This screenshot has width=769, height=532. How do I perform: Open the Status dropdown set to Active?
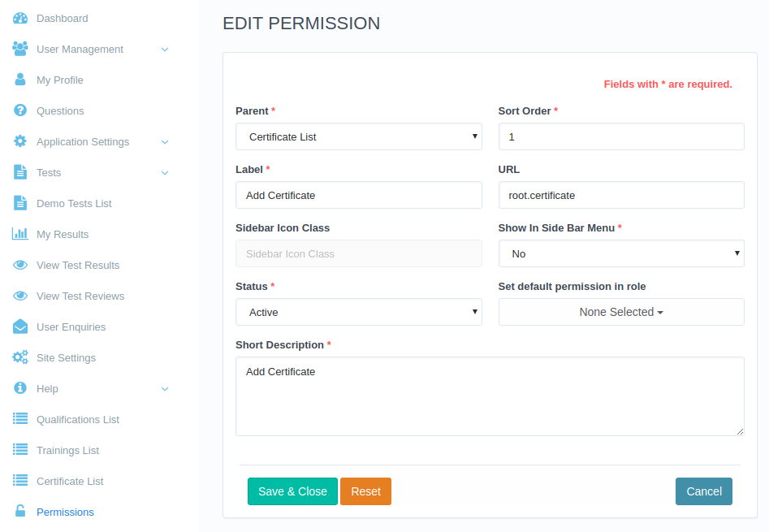click(x=358, y=312)
